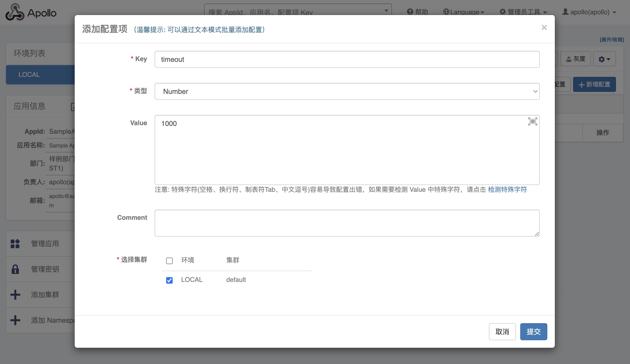Open the Language dropdown menu

(464, 12)
